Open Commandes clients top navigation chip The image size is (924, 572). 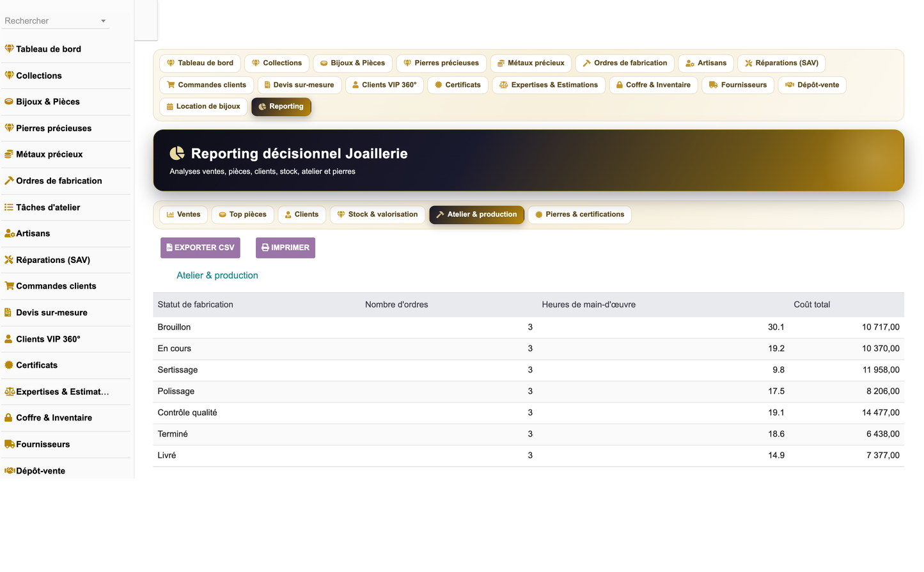207,84
